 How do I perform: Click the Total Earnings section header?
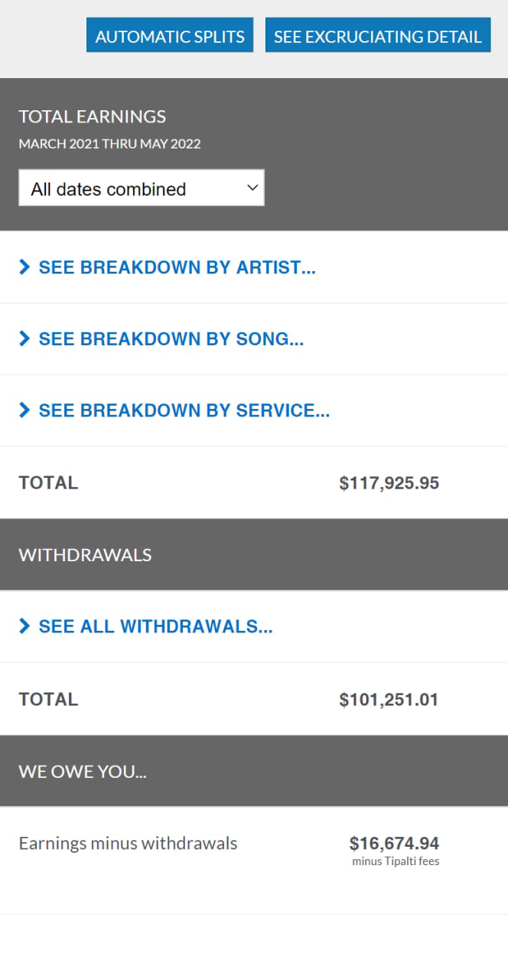pos(93,116)
